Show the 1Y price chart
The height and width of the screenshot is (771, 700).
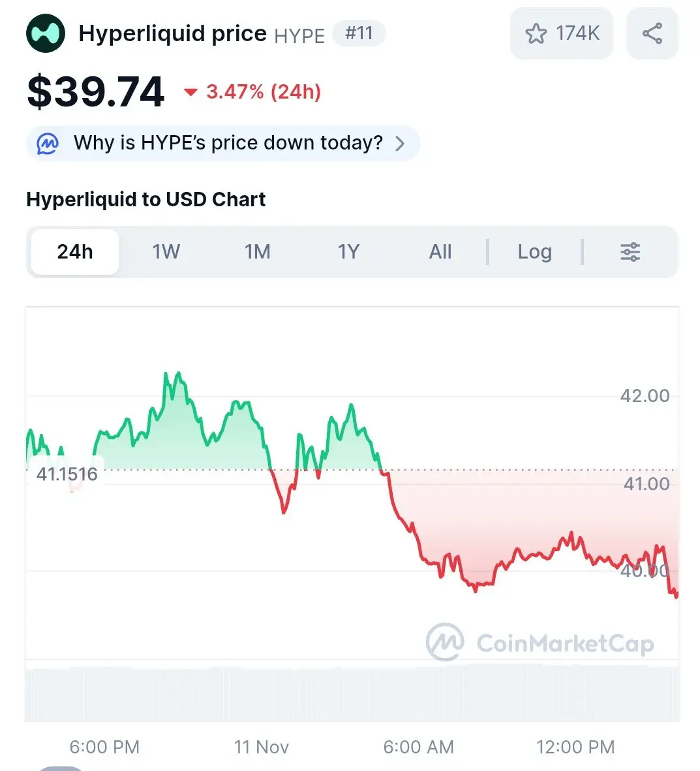348,252
